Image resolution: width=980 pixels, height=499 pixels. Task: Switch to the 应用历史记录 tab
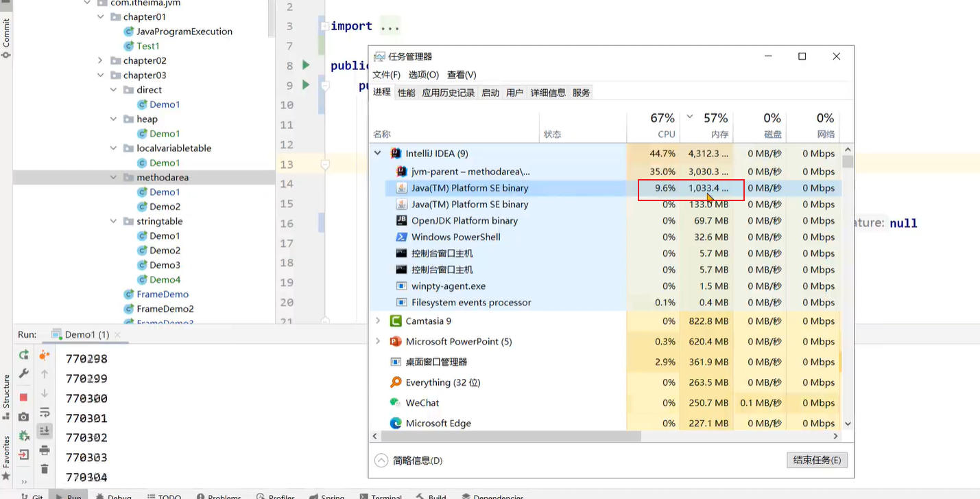pyautogui.click(x=449, y=93)
